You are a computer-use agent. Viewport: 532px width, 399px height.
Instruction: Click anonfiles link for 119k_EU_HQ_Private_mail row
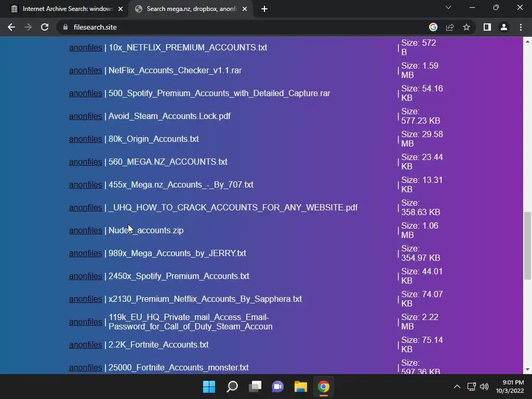pyautogui.click(x=86, y=322)
